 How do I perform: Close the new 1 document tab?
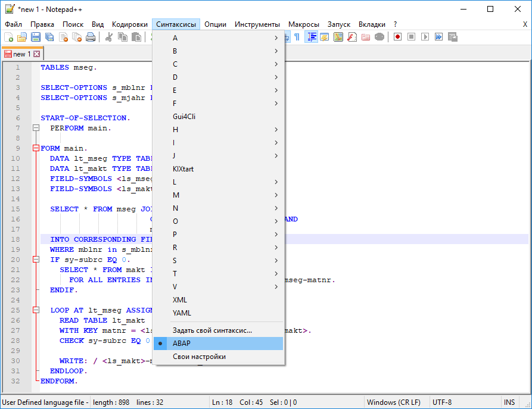click(x=37, y=53)
